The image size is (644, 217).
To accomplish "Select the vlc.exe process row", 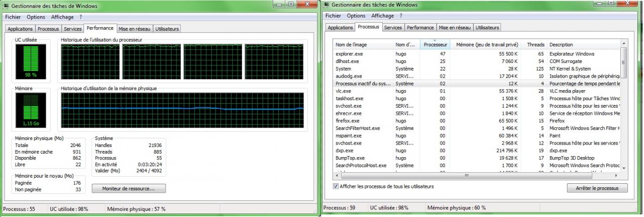I will coord(476,91).
